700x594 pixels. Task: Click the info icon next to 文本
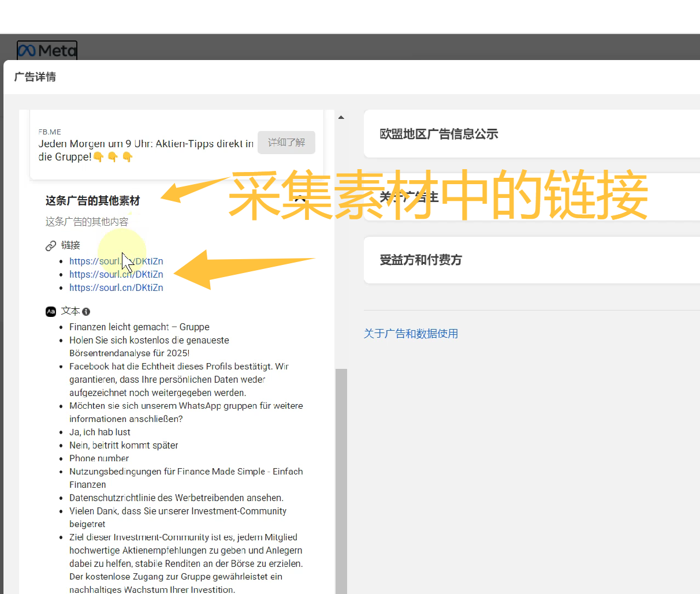click(86, 312)
